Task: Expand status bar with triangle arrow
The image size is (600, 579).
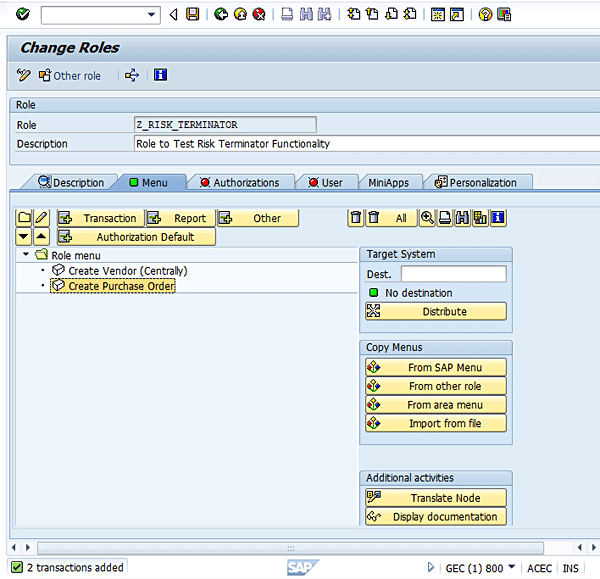Action: pos(431,567)
